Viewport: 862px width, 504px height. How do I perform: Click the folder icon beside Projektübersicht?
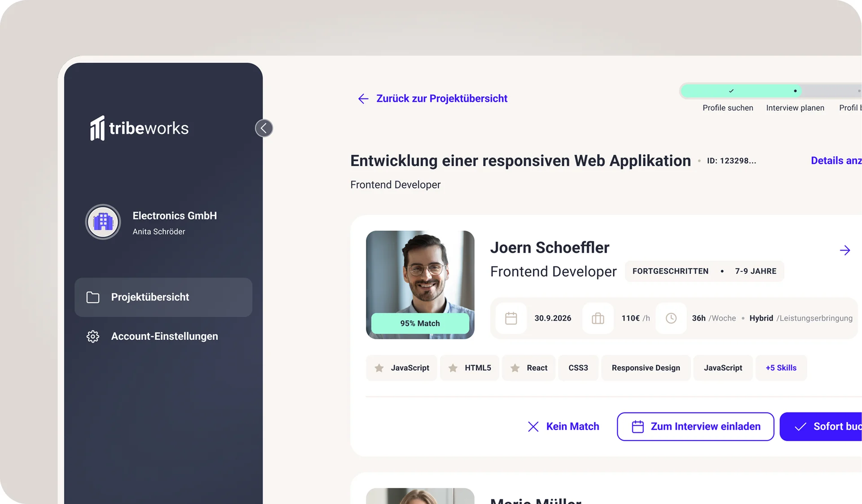click(x=93, y=297)
